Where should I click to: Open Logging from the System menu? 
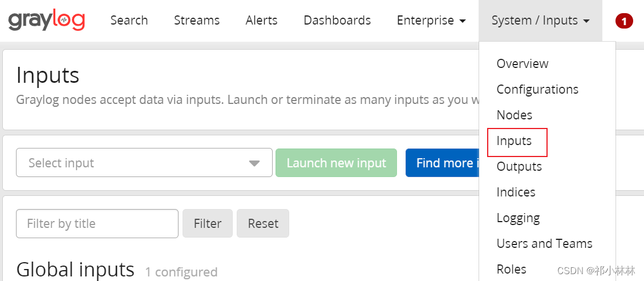tap(519, 218)
